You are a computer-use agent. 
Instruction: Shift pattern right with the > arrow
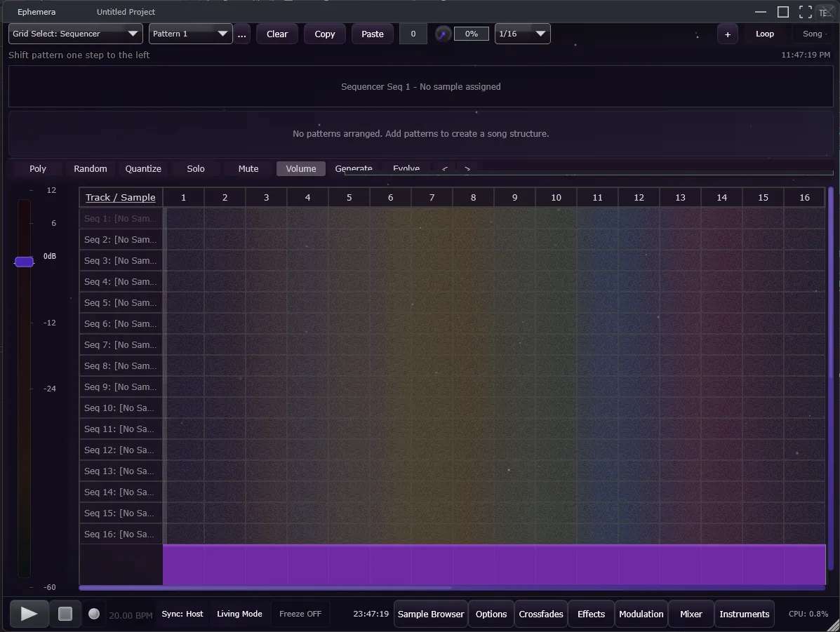(467, 169)
